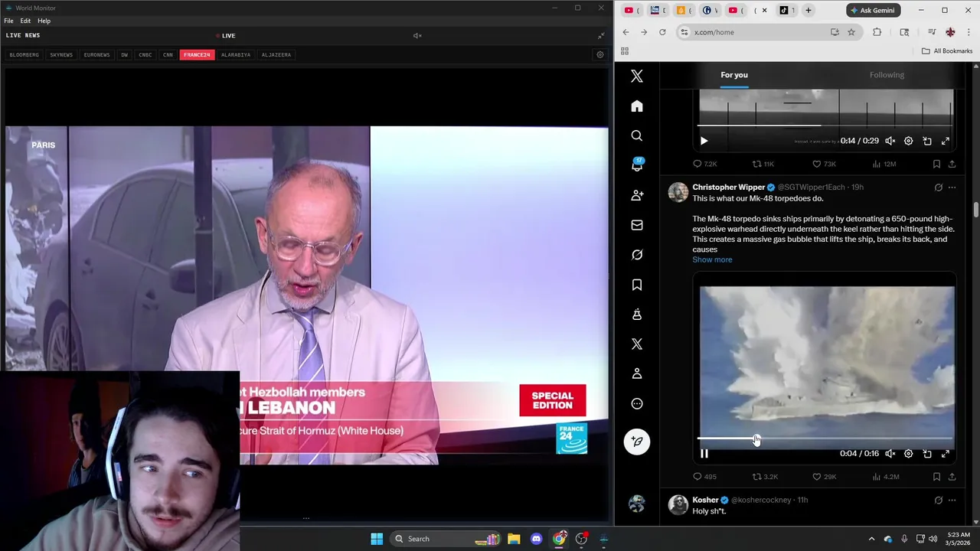
Task: Select the For you tab
Action: 733,75
